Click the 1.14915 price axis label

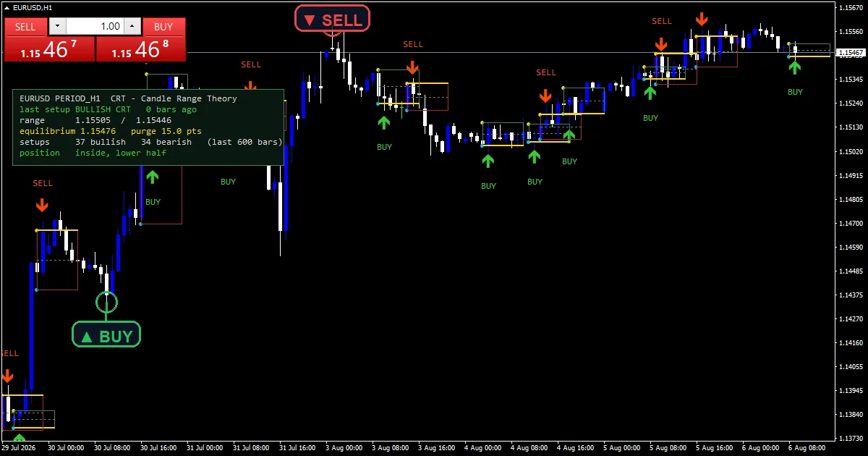pos(850,175)
